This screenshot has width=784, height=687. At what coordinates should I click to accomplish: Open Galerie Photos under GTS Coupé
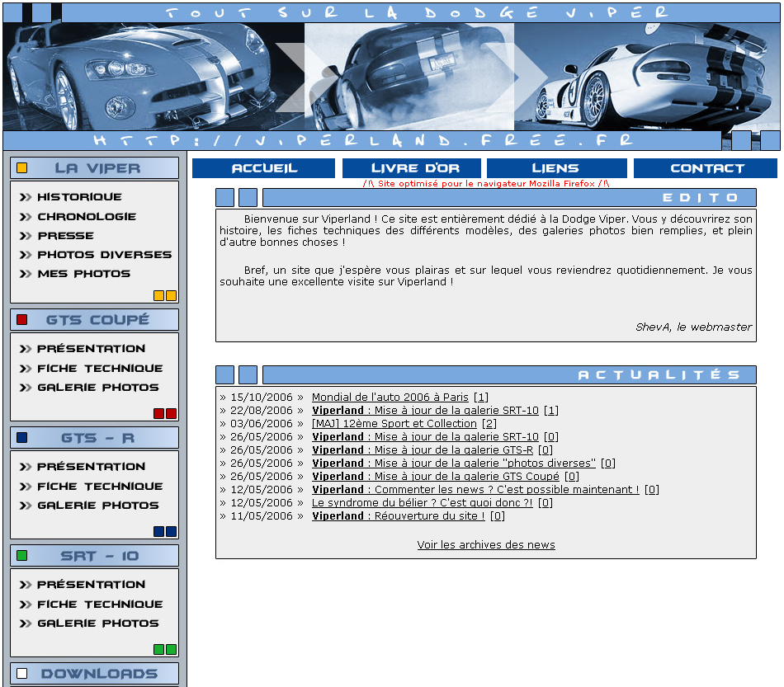pos(98,388)
